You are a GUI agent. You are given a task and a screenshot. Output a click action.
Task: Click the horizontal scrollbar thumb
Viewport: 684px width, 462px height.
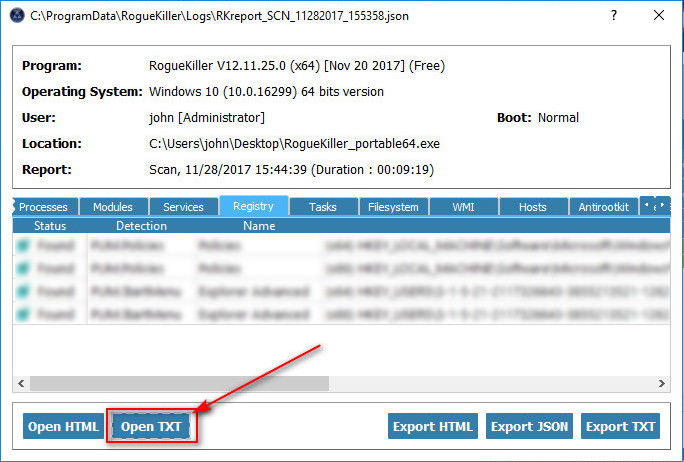(x=179, y=383)
